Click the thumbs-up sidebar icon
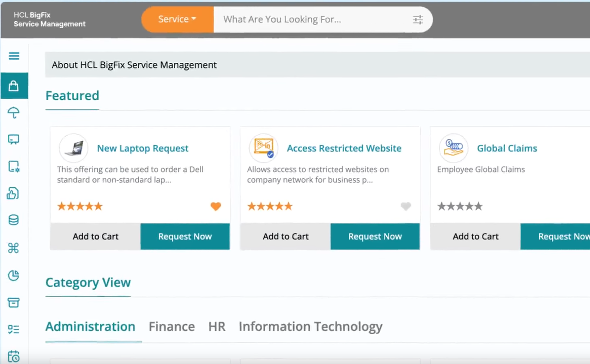The width and height of the screenshot is (590, 364). click(13, 193)
